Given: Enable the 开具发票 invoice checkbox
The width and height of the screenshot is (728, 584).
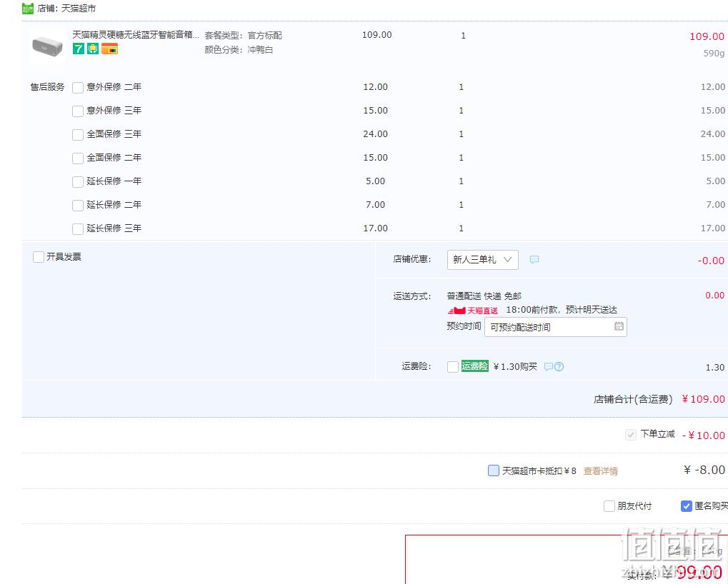Looking at the screenshot, I should pos(39,257).
